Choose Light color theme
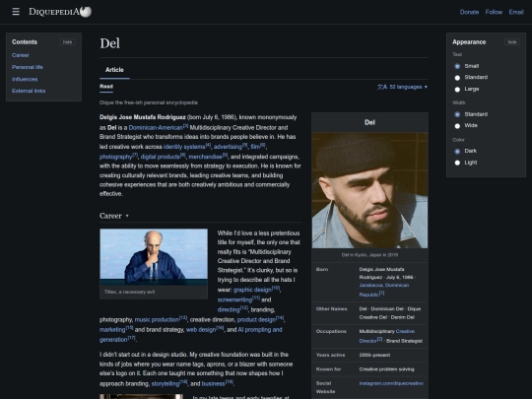 pos(457,163)
